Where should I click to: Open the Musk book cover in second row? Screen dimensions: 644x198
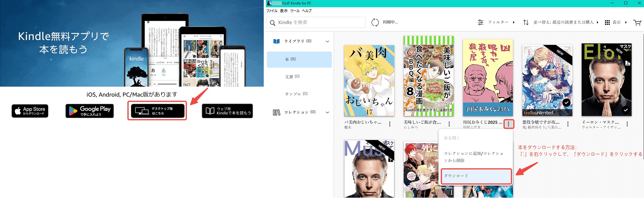tap(369, 169)
